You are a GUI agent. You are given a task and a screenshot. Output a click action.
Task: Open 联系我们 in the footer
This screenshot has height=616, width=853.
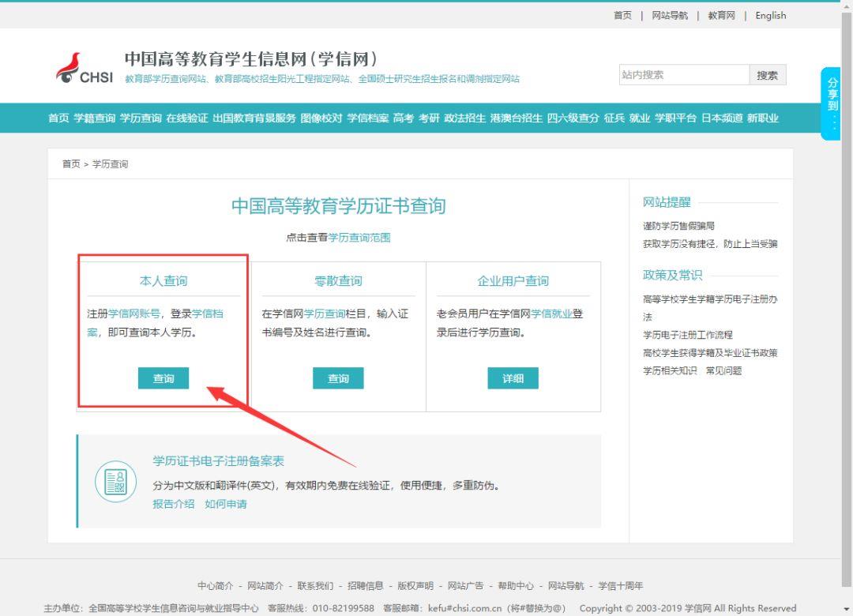315,585
